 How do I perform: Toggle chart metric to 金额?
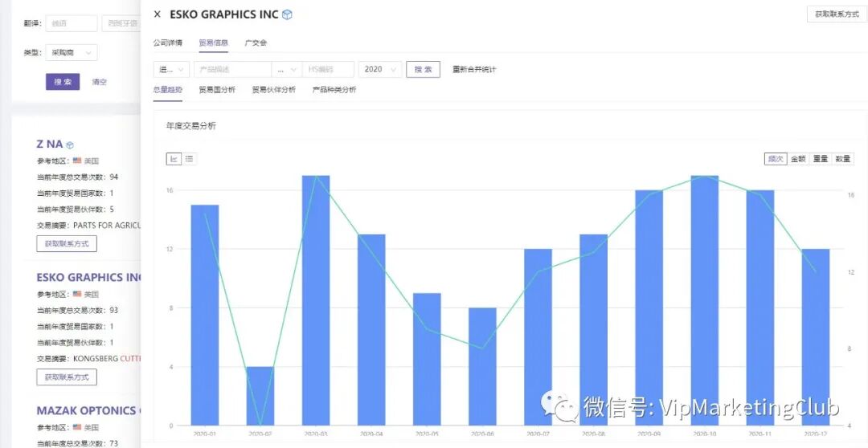point(798,159)
